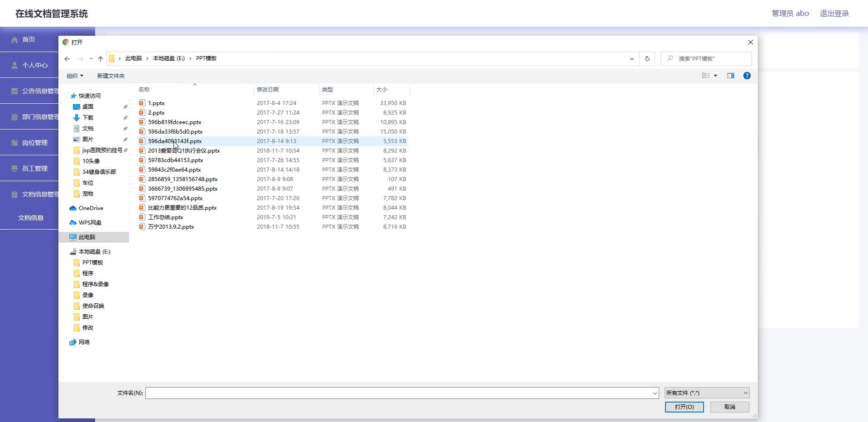Go up one folder level arrow
Viewport: 868px width, 422px height.
[101, 58]
